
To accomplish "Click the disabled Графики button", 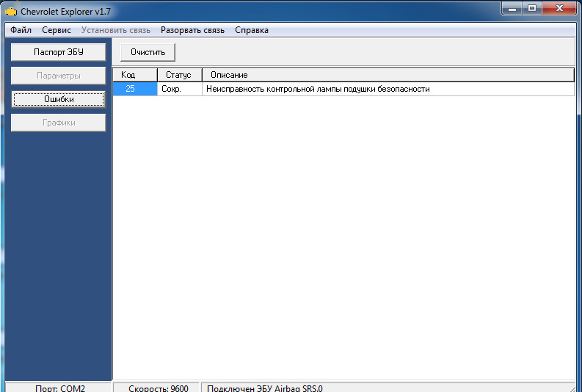I will point(59,123).
